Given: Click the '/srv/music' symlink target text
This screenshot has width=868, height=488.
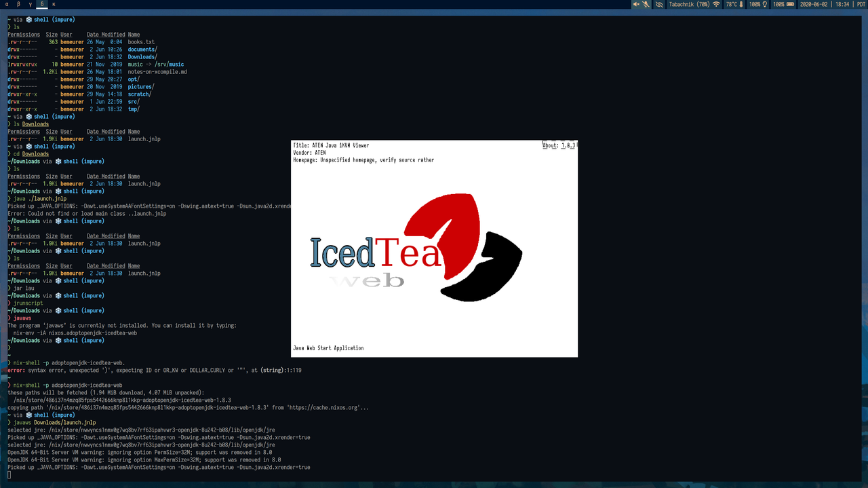Looking at the screenshot, I should coord(168,64).
